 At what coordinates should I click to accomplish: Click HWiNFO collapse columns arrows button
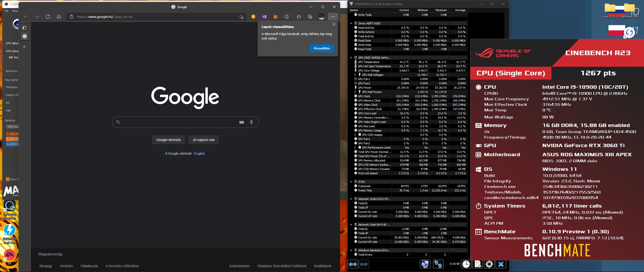pos(364,264)
